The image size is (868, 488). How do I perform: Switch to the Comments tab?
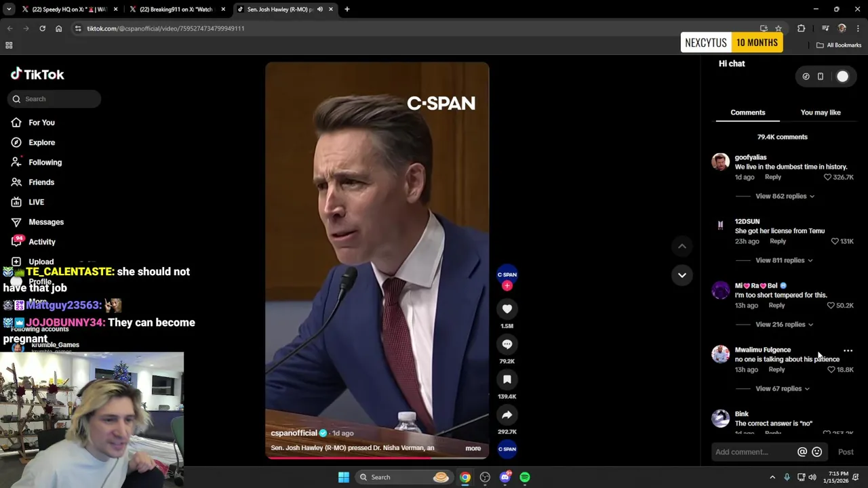[748, 113]
